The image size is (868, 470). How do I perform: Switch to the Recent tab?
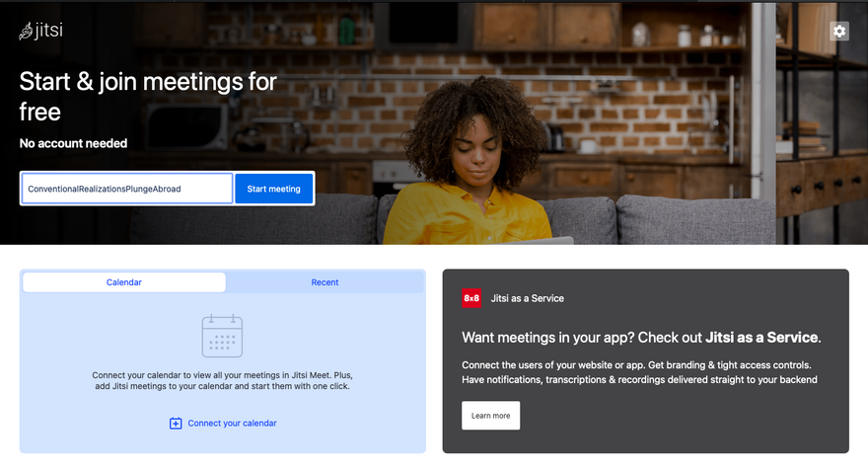(325, 282)
